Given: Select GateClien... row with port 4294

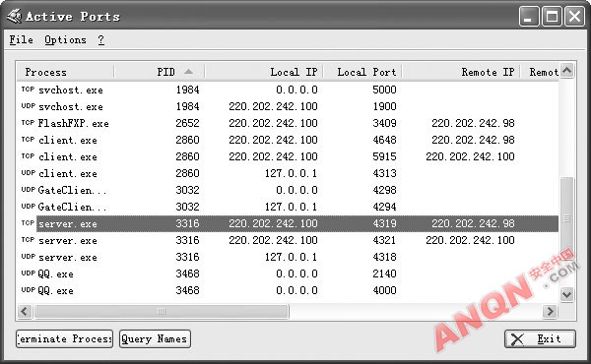Looking at the screenshot, I should [x=288, y=207].
